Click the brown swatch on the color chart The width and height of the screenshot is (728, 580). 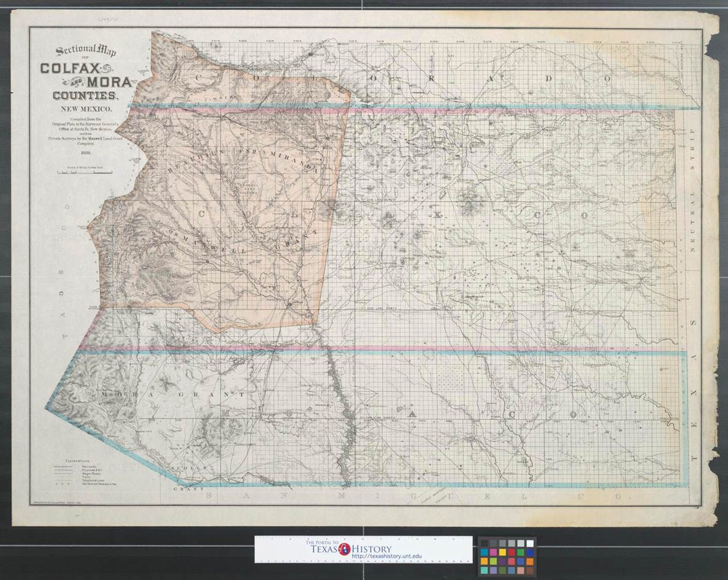(x=530, y=570)
